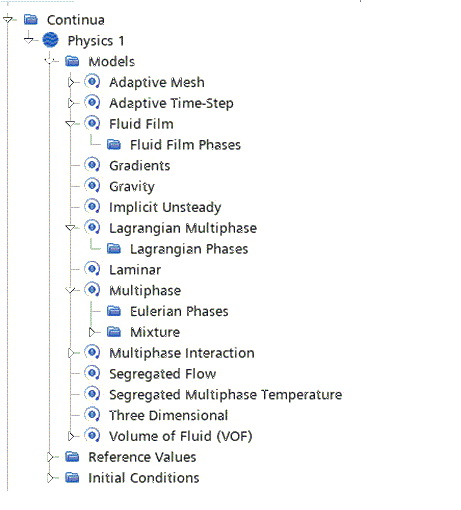Collapse the Lagrangian Multiphase node

pyautogui.click(x=70, y=228)
